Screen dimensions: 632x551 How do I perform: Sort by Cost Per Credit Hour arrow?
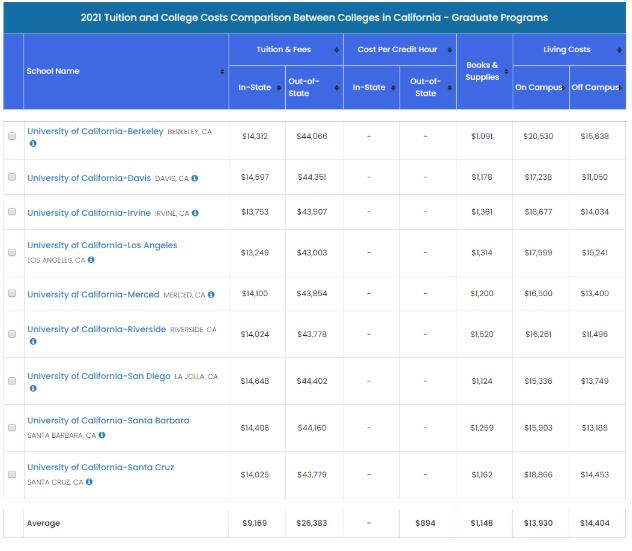[450, 50]
